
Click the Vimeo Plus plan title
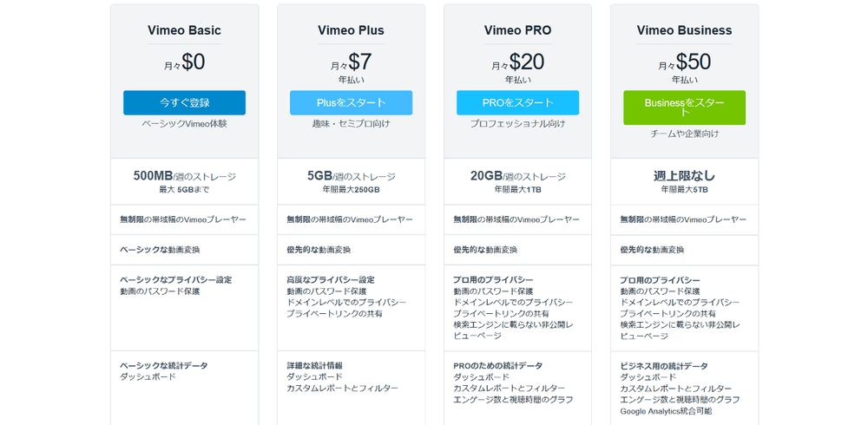[351, 30]
